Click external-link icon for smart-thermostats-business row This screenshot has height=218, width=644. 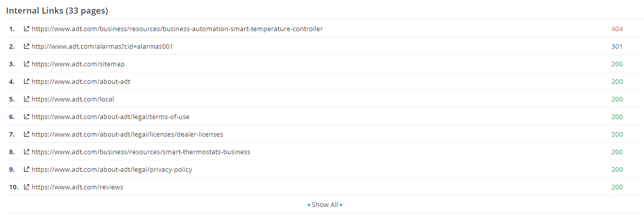pos(27,152)
